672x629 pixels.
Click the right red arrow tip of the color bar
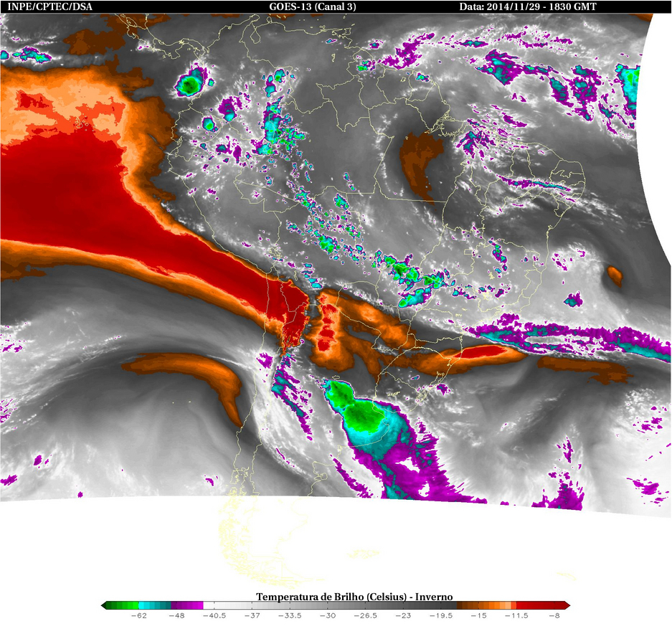coord(567,605)
